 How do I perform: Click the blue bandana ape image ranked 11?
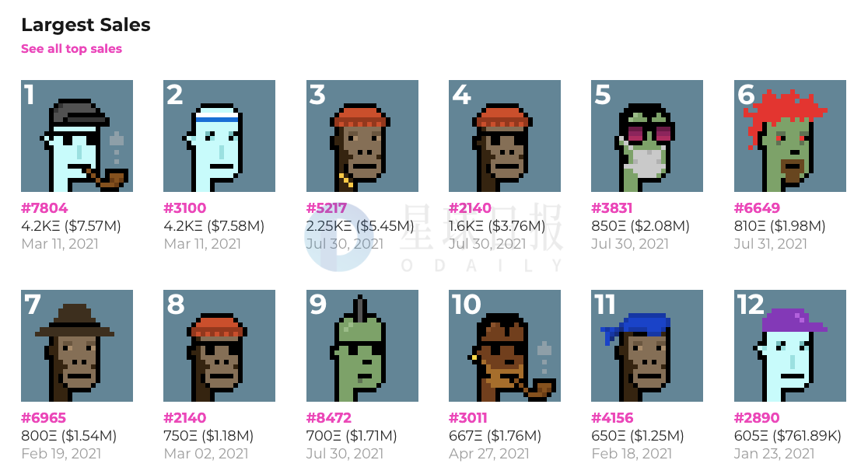pos(647,346)
